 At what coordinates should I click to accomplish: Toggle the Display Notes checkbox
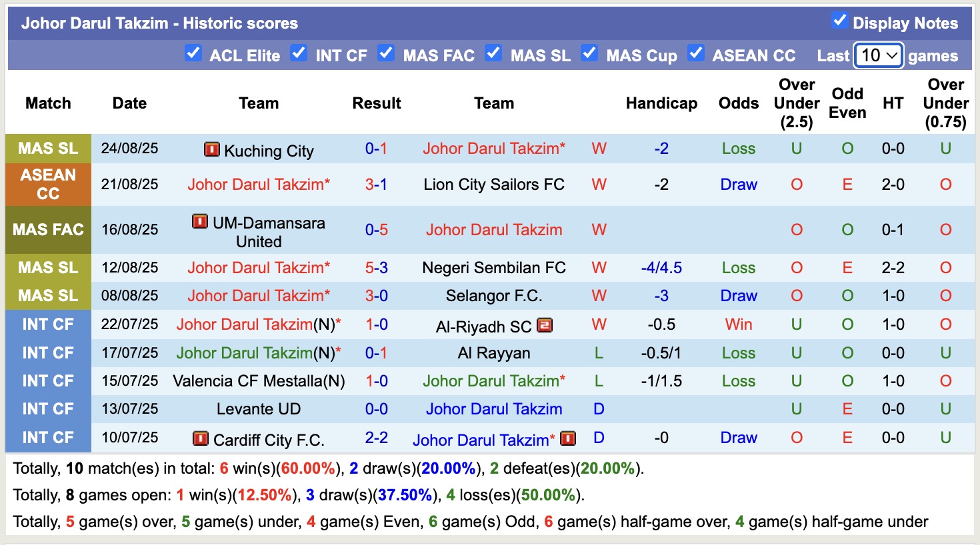[x=839, y=21]
